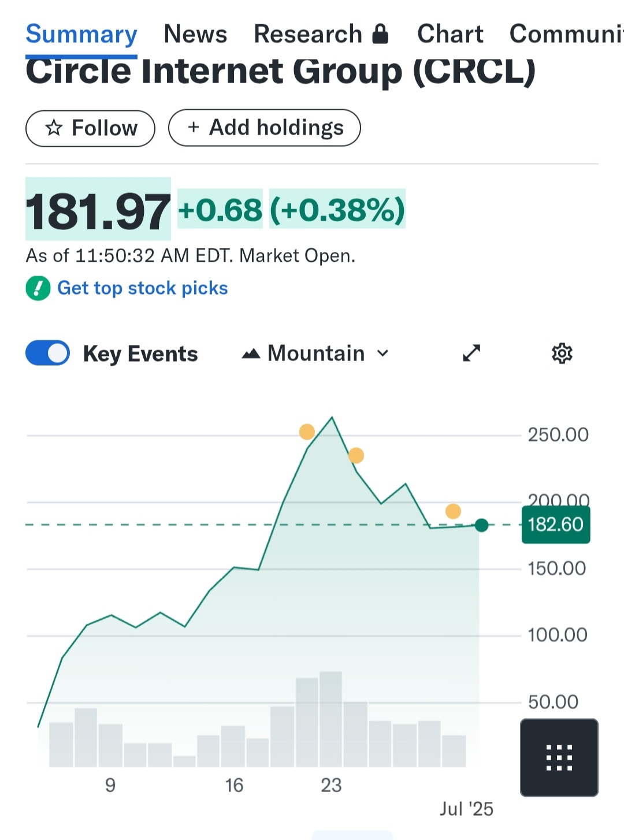
Task: Select the key event dot near 200 line
Action: (453, 511)
